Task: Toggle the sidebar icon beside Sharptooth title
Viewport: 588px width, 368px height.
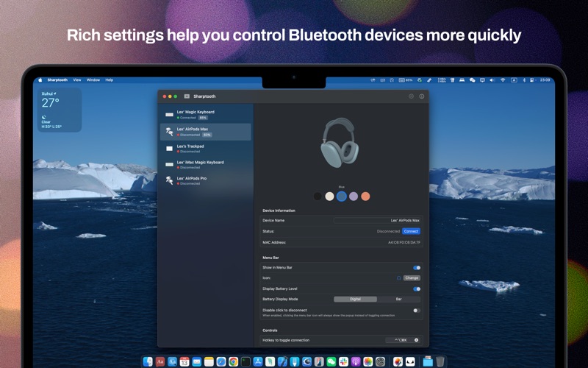Action: (x=187, y=96)
